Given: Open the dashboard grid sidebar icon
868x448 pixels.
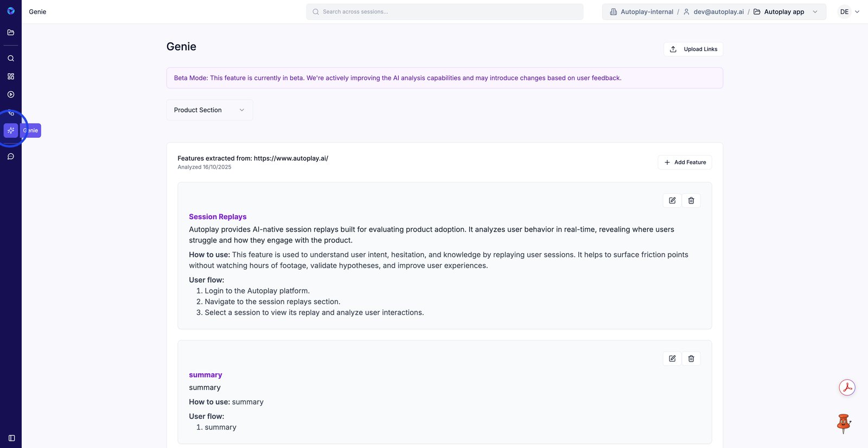Looking at the screenshot, I should 11,76.
